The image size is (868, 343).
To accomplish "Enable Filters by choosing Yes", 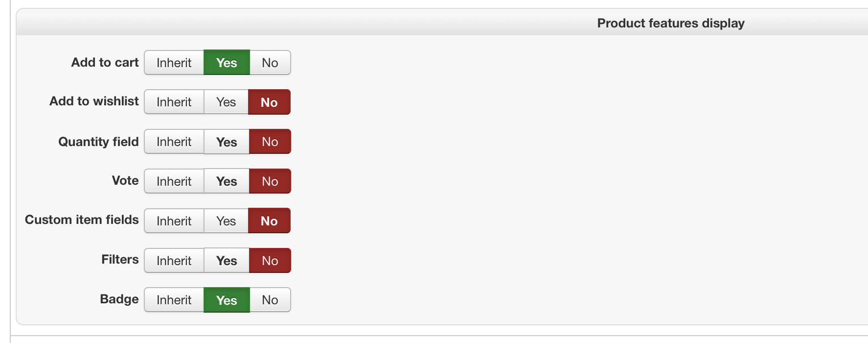I will click(227, 261).
